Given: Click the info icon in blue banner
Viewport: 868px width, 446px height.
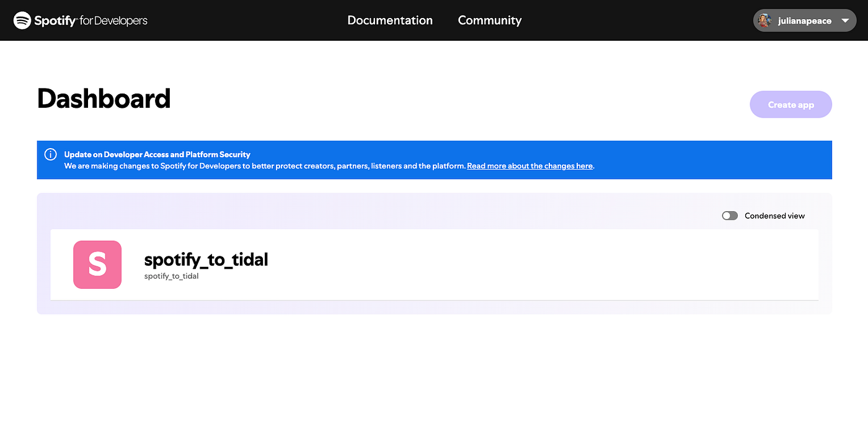Looking at the screenshot, I should [51, 154].
